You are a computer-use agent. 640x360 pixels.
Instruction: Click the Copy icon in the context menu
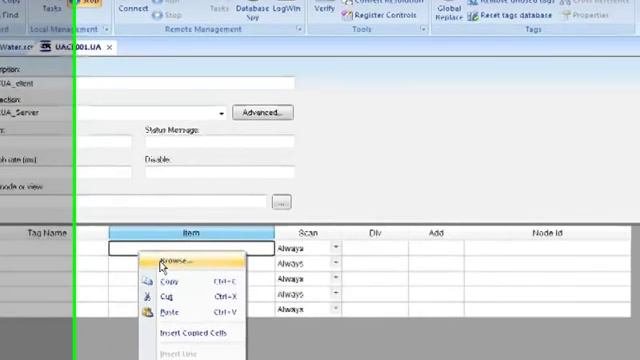click(x=147, y=281)
